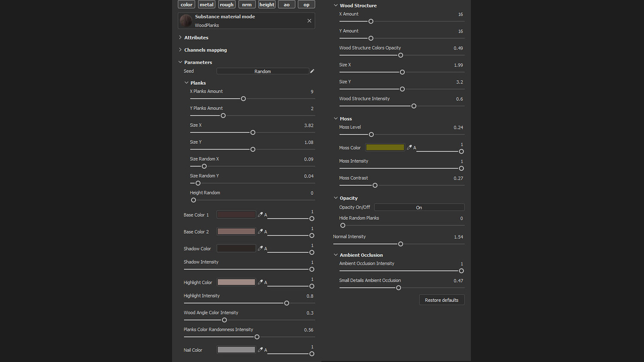Screen dimensions: 644x362
Task: Click the Restore defaults button
Action: (x=441, y=300)
